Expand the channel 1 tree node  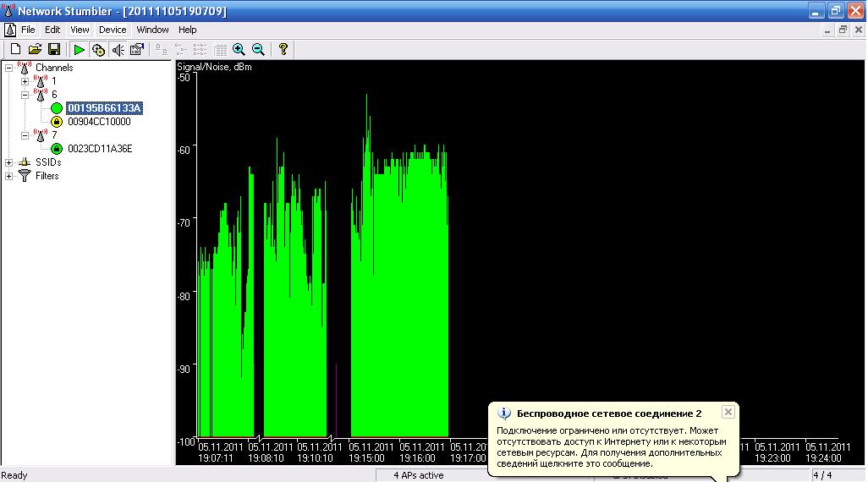(x=25, y=81)
